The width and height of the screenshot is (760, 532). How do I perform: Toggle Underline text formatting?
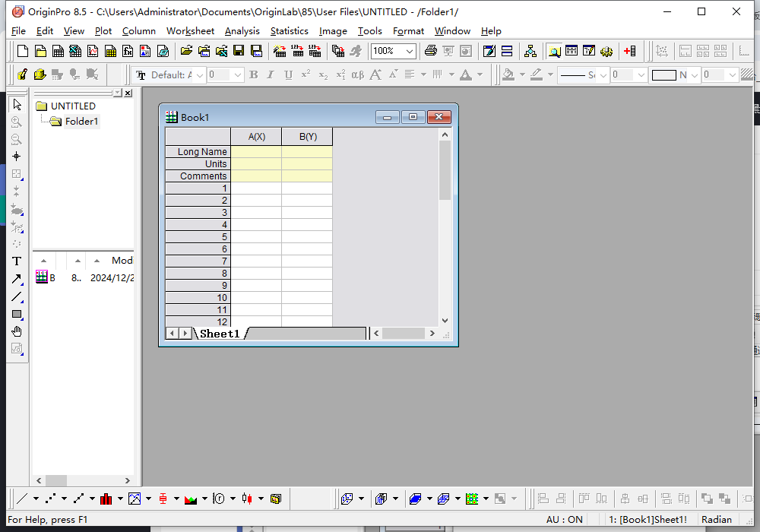tap(288, 74)
